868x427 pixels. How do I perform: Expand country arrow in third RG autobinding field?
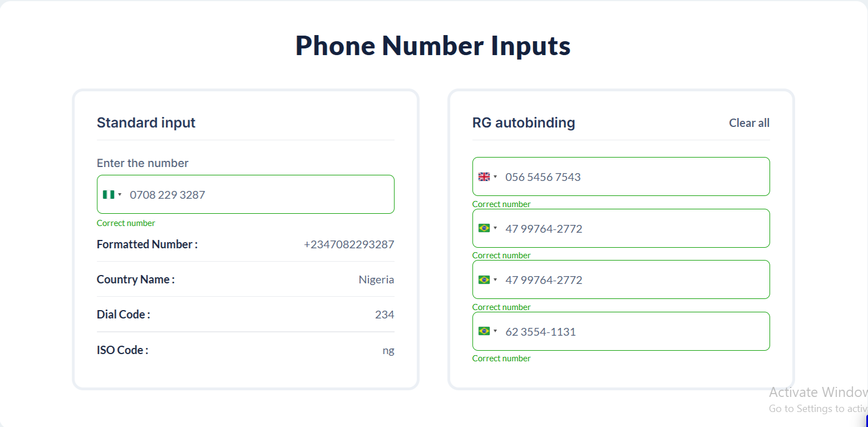pyautogui.click(x=495, y=279)
